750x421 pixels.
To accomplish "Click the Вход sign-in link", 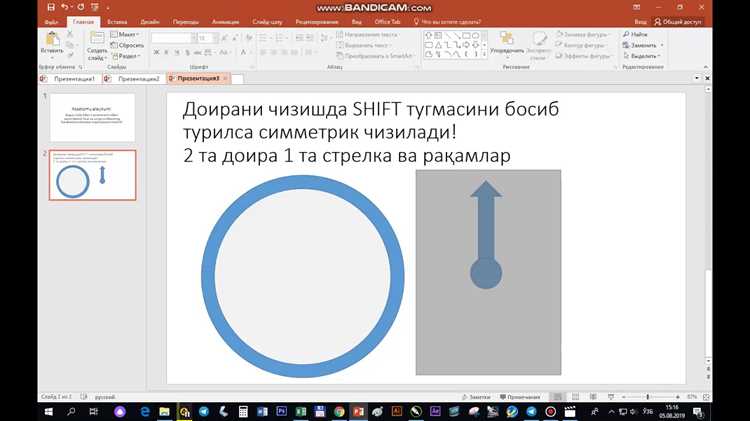I will (640, 22).
